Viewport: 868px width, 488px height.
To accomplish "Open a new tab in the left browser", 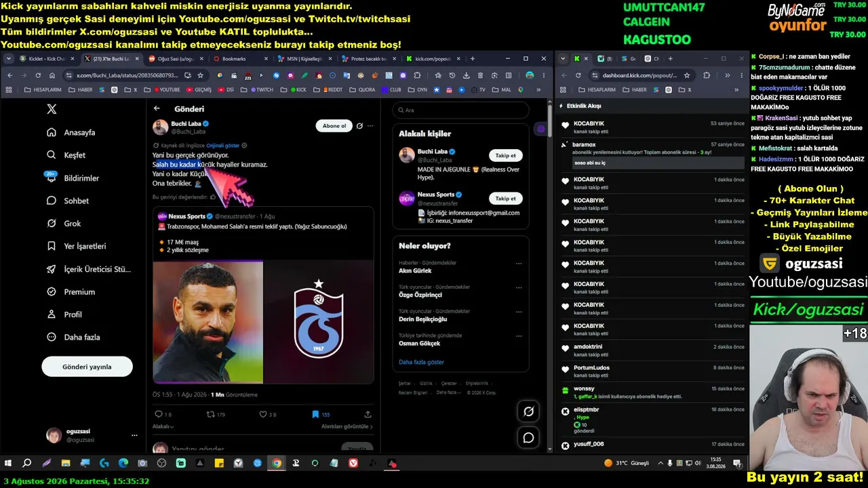I will pos(472,59).
